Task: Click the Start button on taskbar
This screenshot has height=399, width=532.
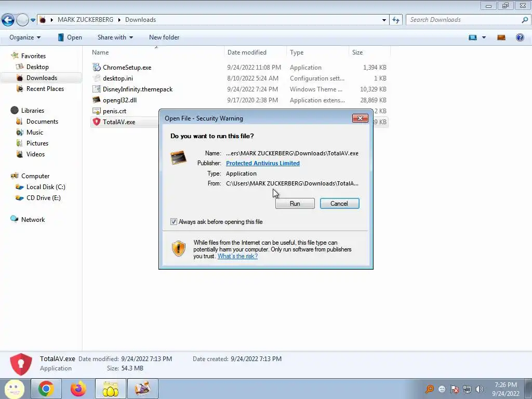Action: click(14, 389)
